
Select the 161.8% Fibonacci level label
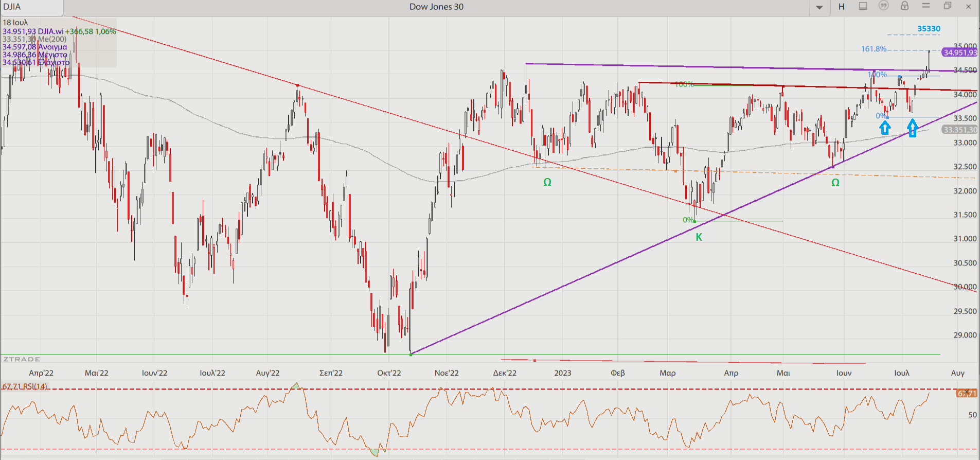[x=874, y=49]
